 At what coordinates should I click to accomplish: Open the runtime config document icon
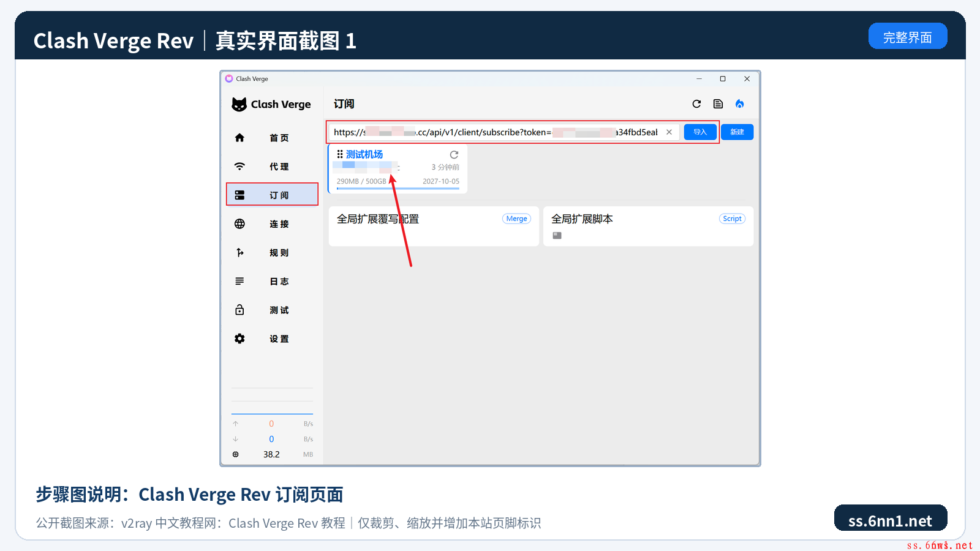[718, 104]
